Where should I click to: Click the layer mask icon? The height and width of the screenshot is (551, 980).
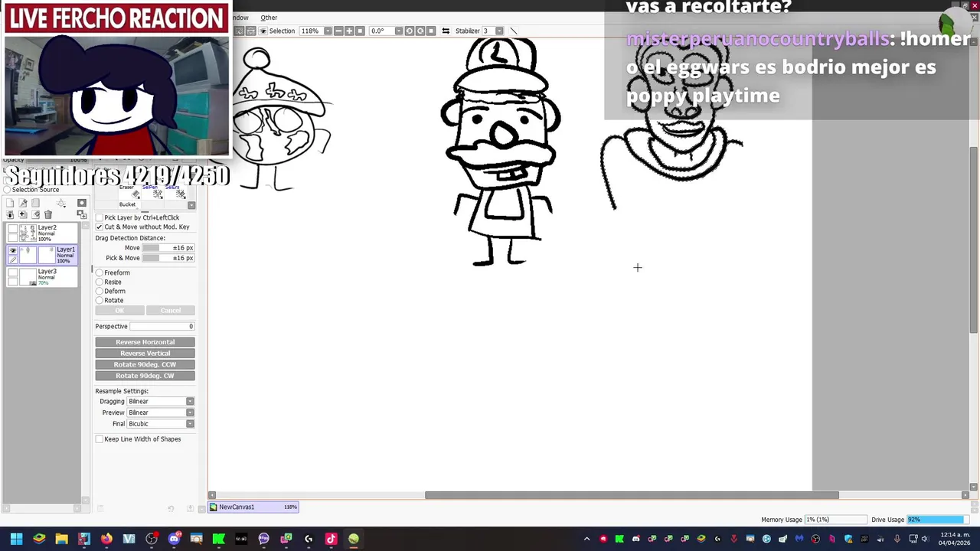tap(82, 203)
